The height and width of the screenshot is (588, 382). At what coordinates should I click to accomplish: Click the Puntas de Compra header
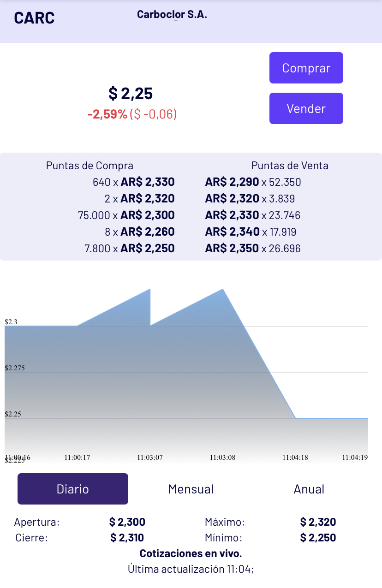90,166
